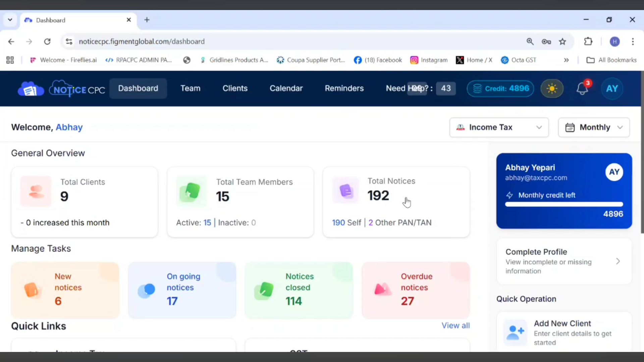Image resolution: width=644 pixels, height=362 pixels.
Task: Open browser extensions puzzle icon
Action: [x=588, y=42]
